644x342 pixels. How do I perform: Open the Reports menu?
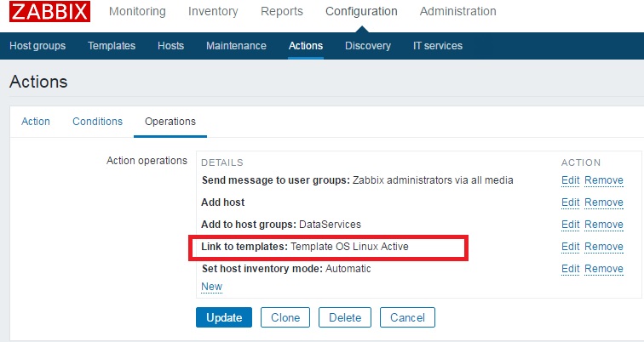(282, 12)
